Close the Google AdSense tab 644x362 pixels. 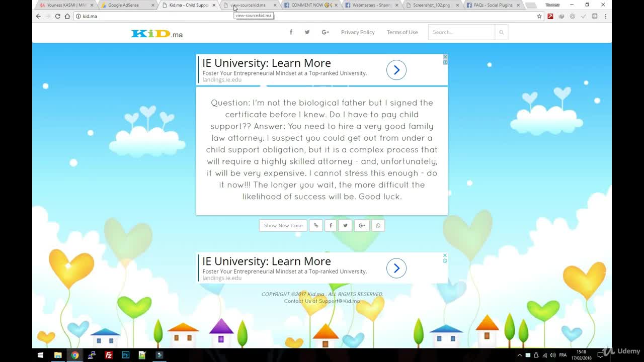tap(153, 5)
